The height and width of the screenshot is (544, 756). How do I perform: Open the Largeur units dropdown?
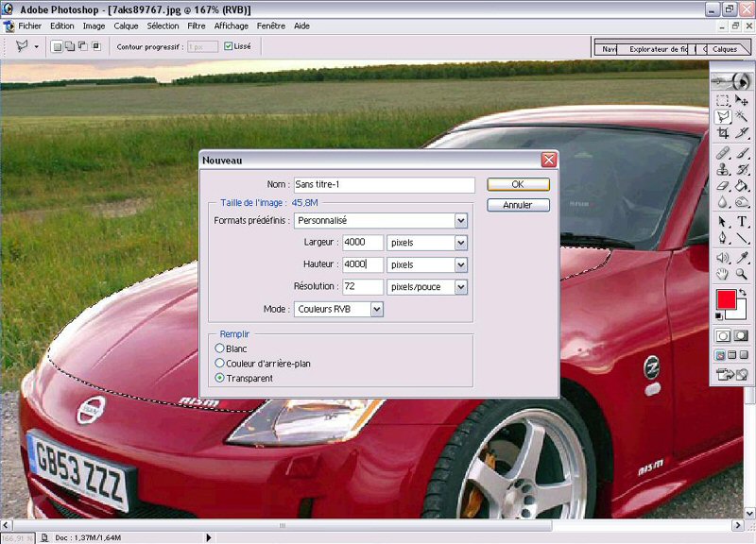pyautogui.click(x=461, y=243)
